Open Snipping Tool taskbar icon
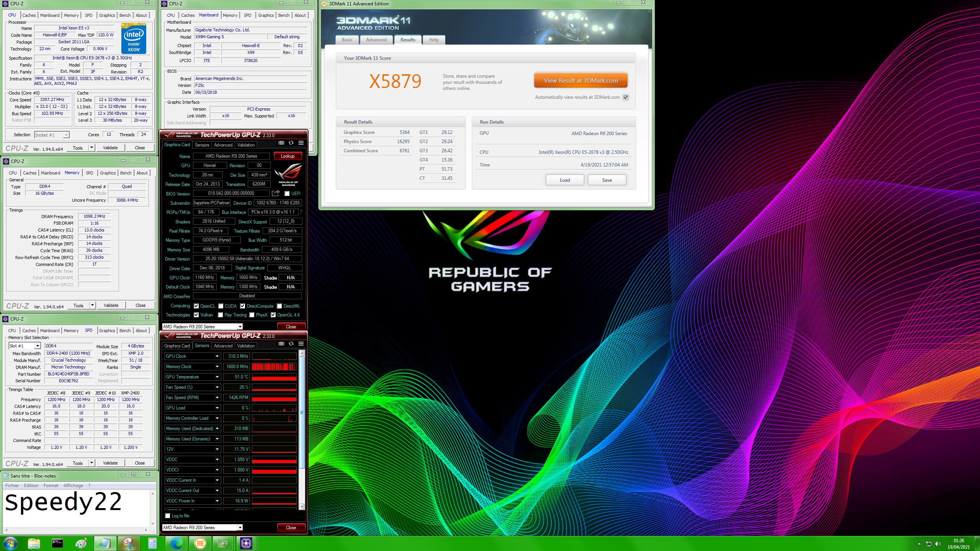Image resolution: width=980 pixels, height=551 pixels. pyautogui.click(x=129, y=543)
